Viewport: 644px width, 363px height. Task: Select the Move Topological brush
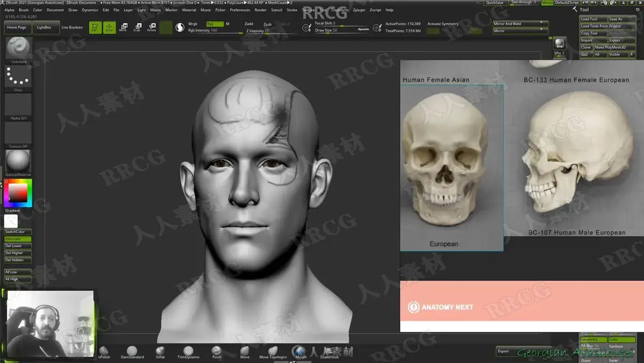(x=273, y=352)
